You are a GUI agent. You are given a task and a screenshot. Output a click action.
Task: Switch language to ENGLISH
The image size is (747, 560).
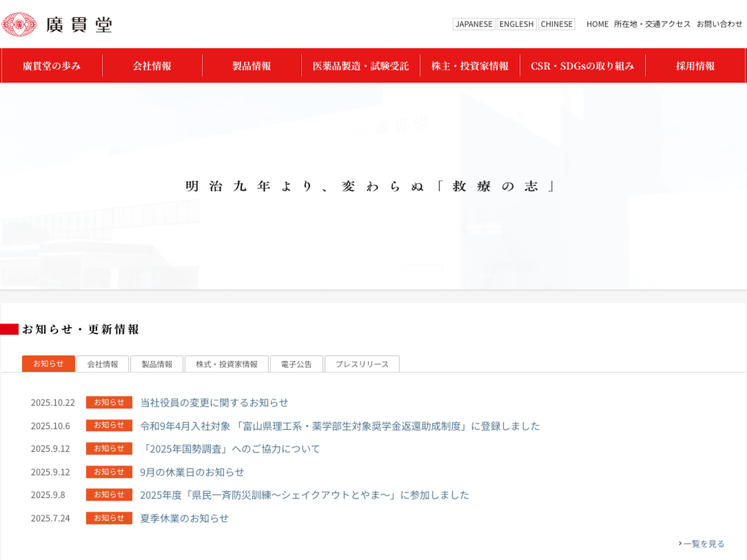coord(516,24)
